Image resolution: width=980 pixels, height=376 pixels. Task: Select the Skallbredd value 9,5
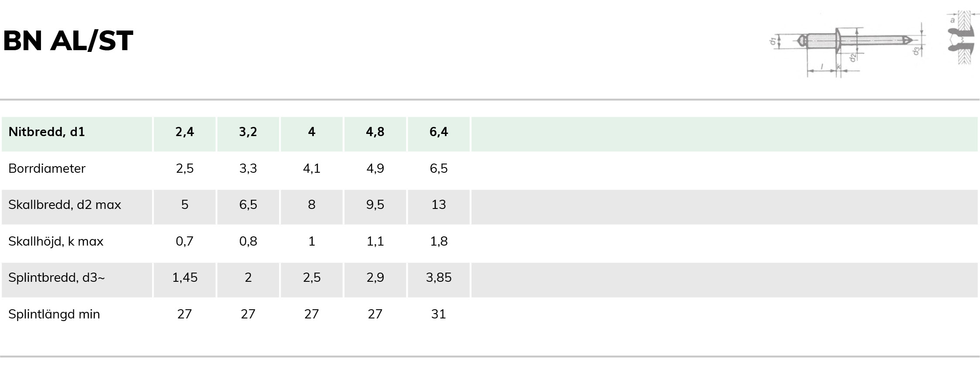click(x=375, y=205)
